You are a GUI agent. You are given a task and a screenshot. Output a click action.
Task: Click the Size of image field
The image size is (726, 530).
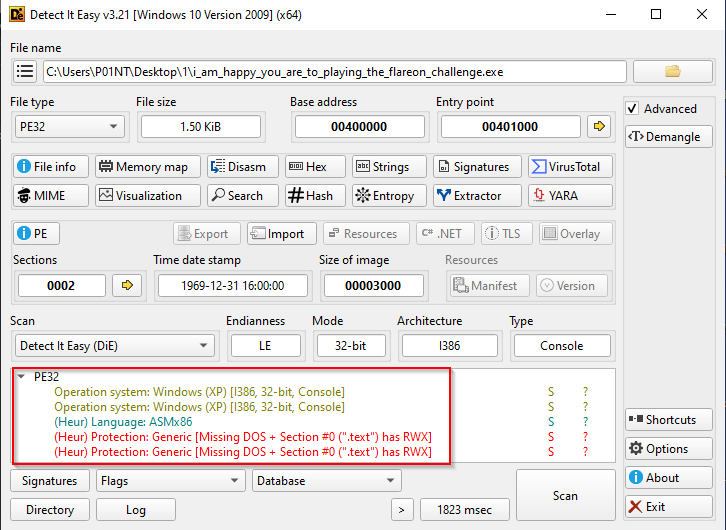click(x=373, y=285)
